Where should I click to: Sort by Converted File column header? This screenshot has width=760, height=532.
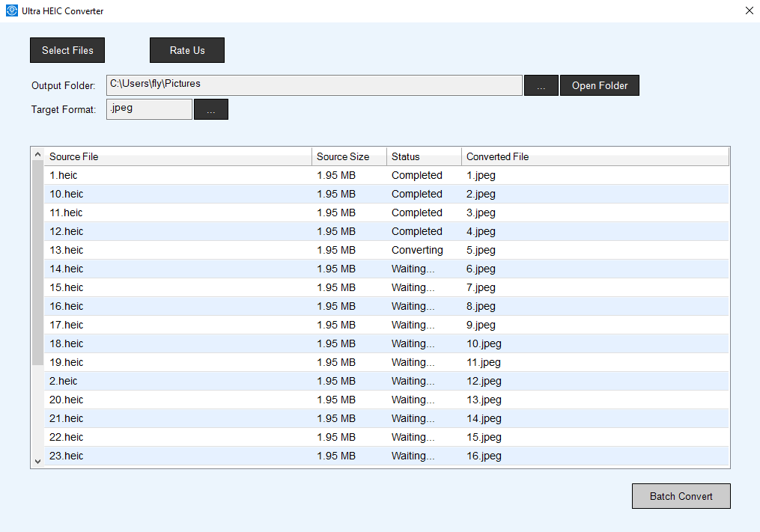(595, 156)
